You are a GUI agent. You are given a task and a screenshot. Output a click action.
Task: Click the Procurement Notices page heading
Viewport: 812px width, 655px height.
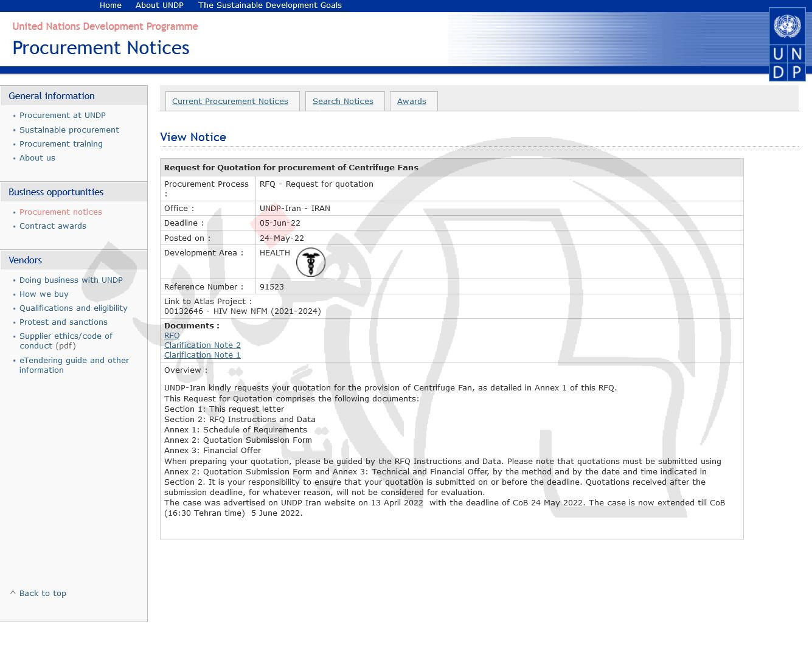click(x=101, y=48)
